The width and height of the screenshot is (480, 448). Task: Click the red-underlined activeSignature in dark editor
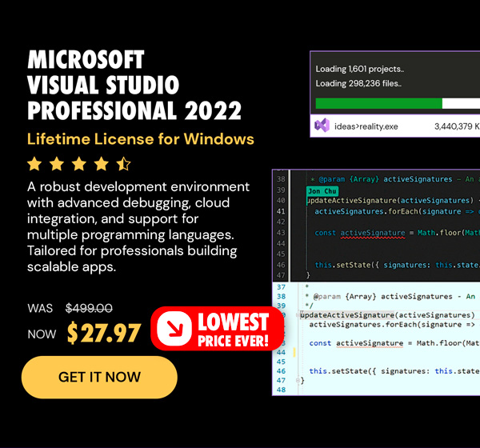pyautogui.click(x=373, y=233)
